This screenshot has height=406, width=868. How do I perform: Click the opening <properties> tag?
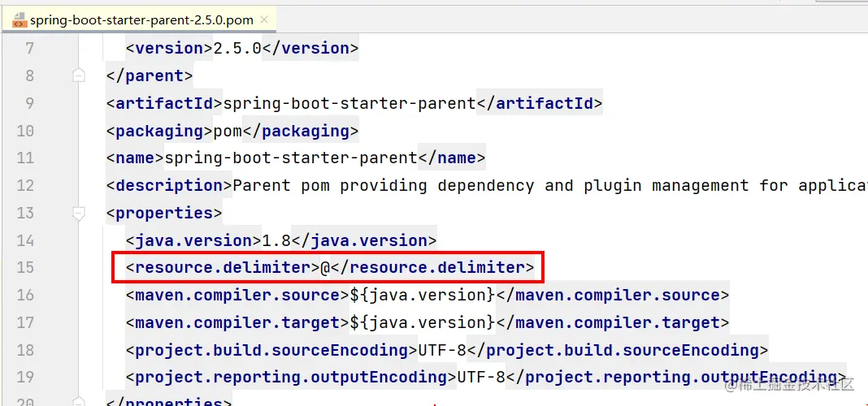tap(164, 213)
